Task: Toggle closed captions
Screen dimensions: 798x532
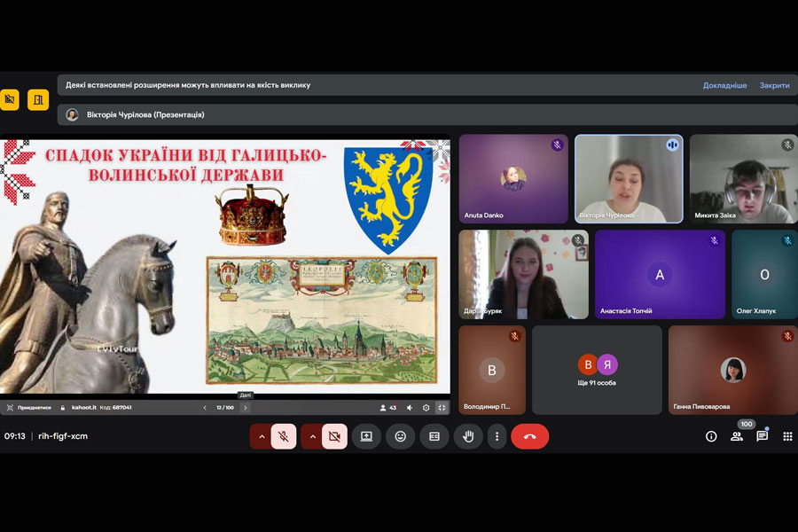Action: [434, 436]
